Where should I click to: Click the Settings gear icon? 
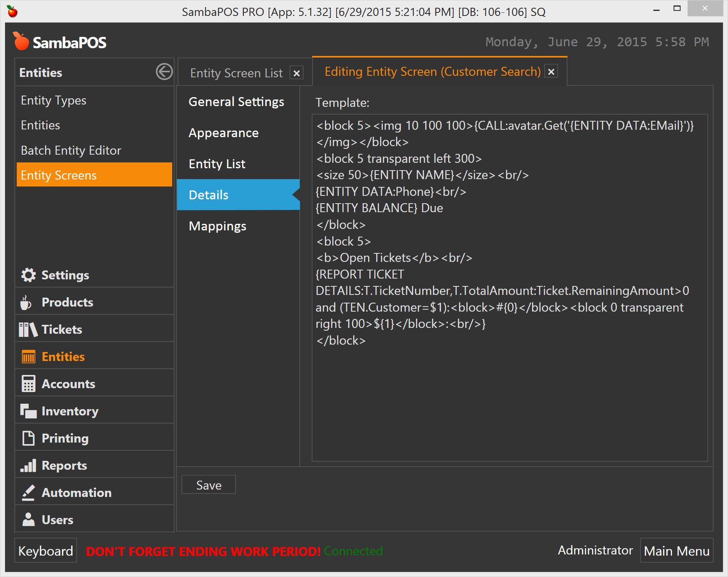(28, 275)
